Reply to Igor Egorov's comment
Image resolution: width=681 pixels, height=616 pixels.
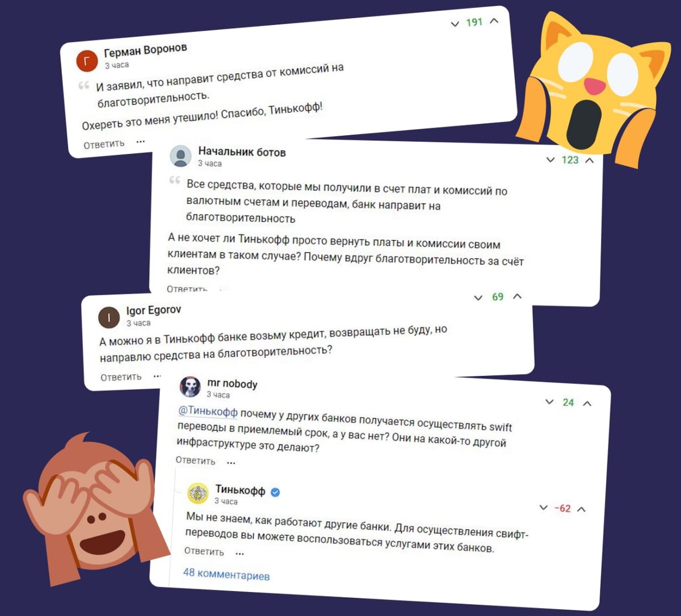[x=121, y=377]
